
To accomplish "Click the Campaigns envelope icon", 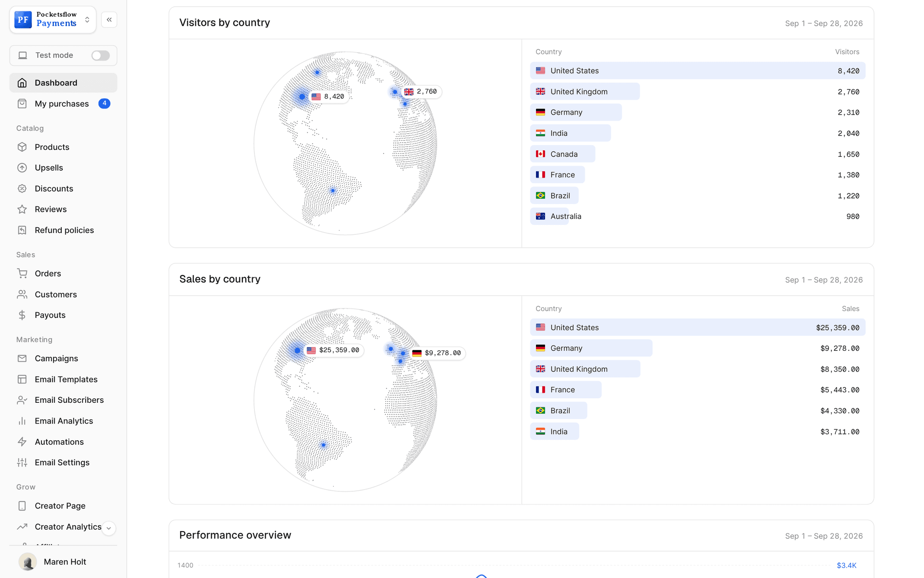I will (22, 359).
